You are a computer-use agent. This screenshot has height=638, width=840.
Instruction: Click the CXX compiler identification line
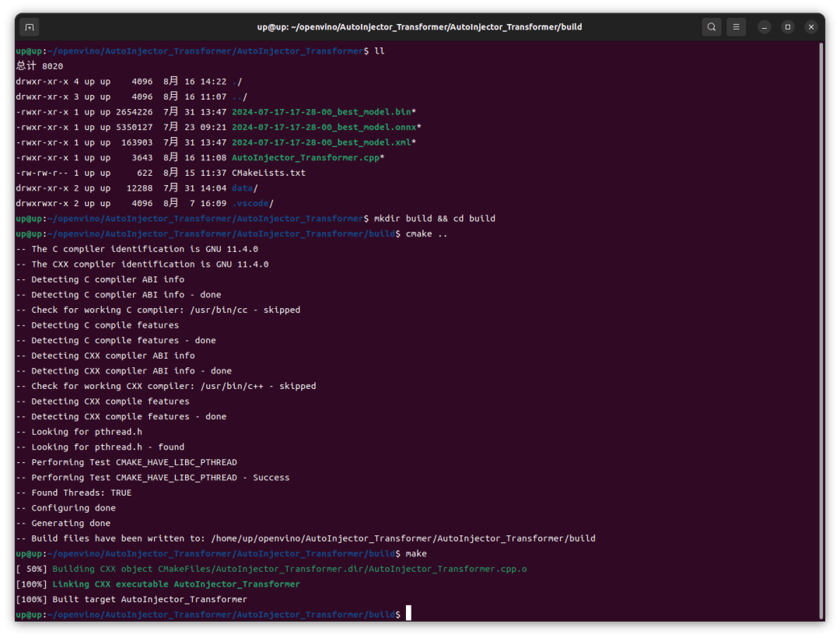tap(142, 264)
